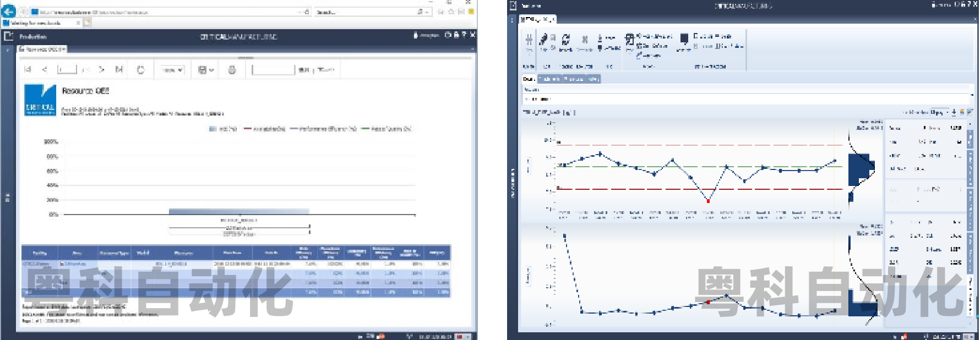Select the Resource OEE report tab
This screenshot has width=980, height=340.
(43, 50)
